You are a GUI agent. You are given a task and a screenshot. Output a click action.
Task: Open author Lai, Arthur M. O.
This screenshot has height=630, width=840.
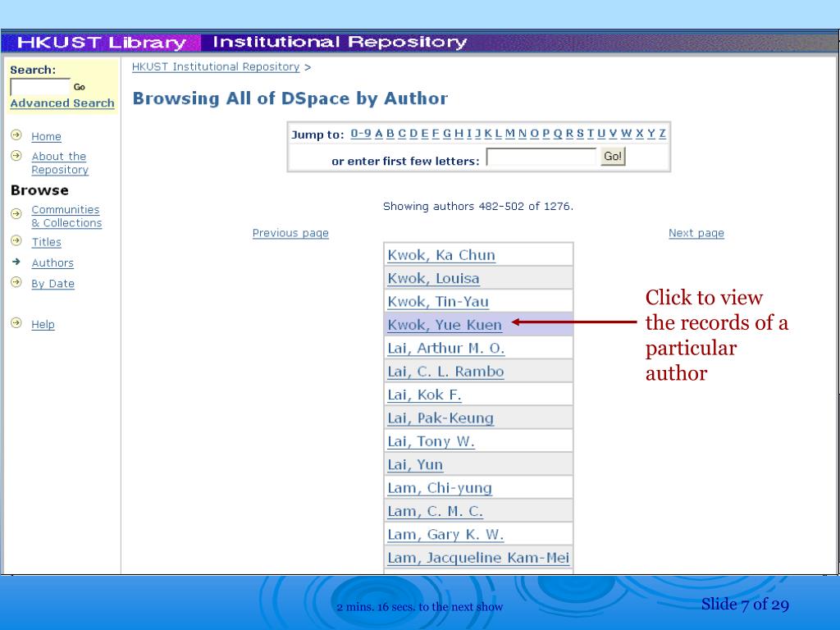446,348
